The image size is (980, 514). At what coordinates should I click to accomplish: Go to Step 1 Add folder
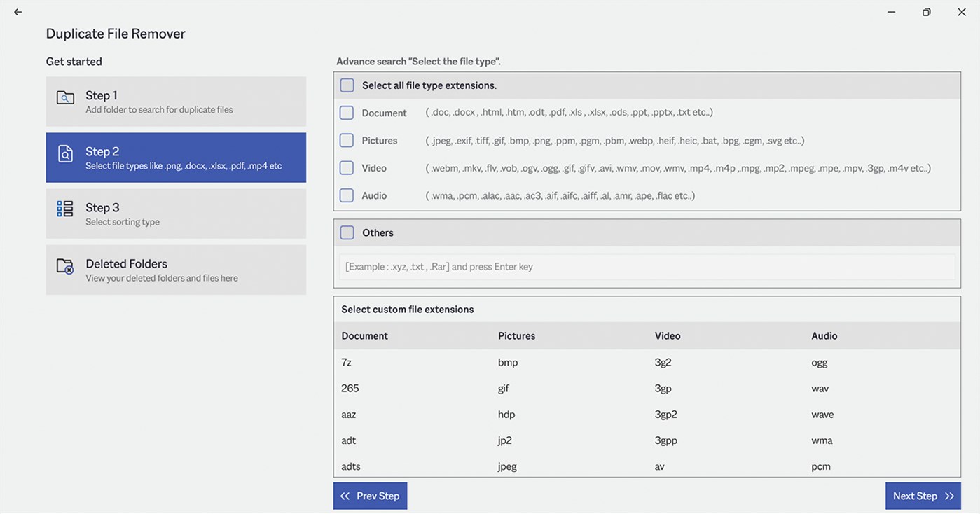coord(176,102)
